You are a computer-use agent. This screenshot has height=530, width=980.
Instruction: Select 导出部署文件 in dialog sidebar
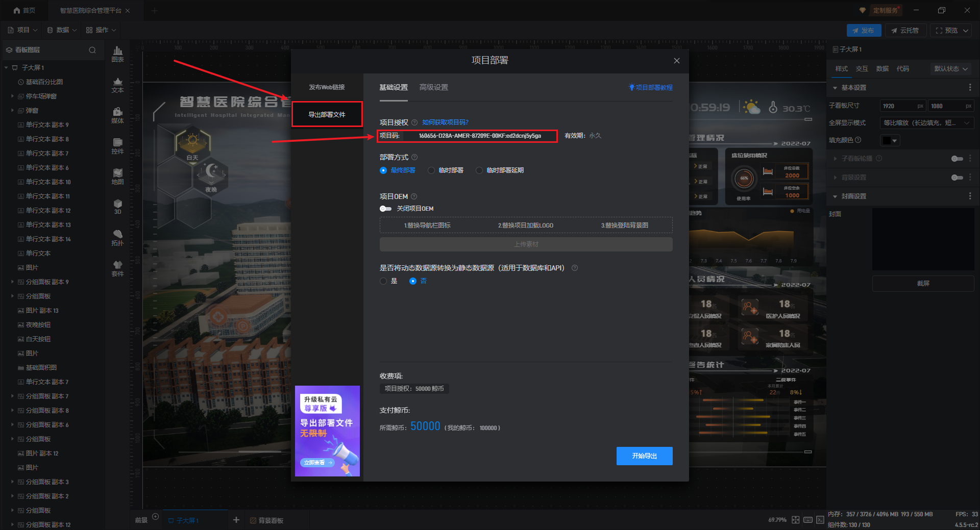[327, 115]
